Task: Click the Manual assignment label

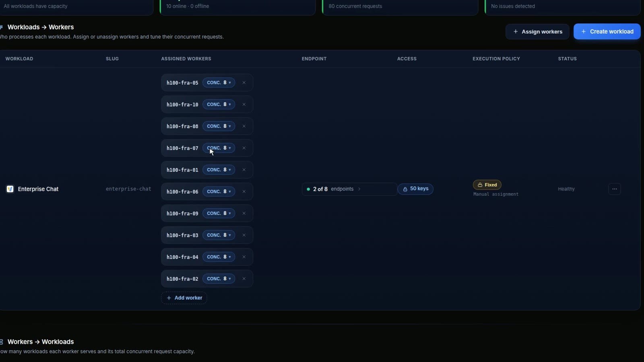Action: [x=496, y=194]
